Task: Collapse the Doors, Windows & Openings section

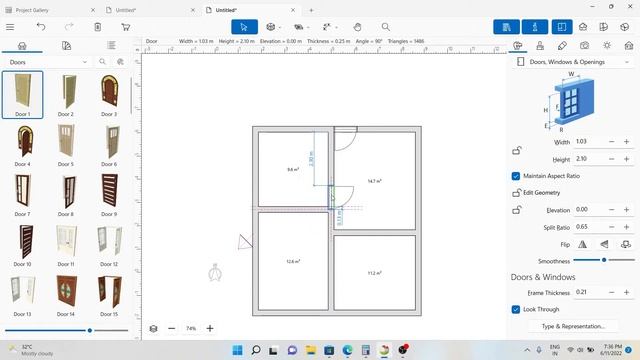Action: point(627,62)
